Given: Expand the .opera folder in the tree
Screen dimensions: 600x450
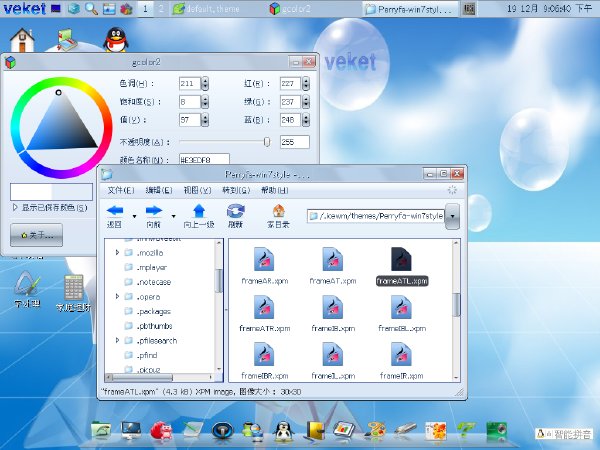Looking at the screenshot, I should click(x=117, y=297).
